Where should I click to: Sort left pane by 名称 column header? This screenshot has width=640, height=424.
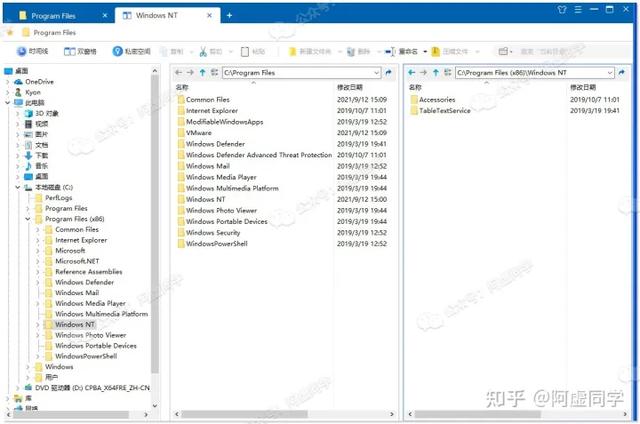point(182,87)
